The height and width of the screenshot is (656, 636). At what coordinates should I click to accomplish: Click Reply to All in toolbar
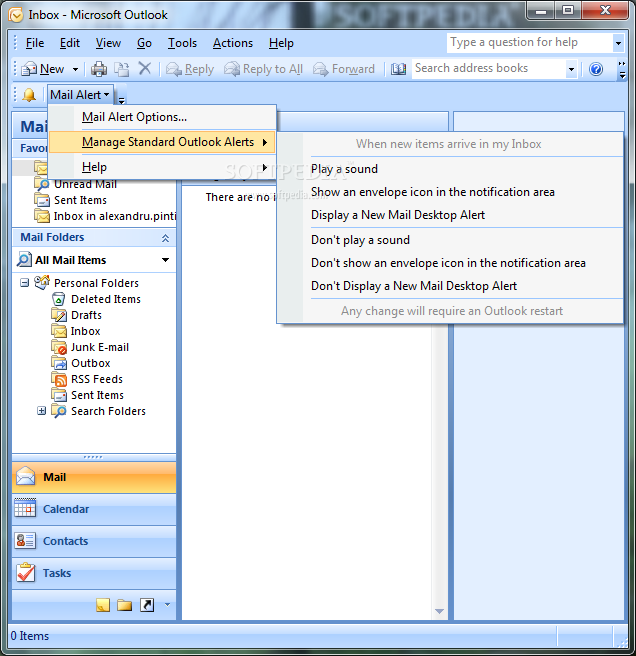pos(263,69)
